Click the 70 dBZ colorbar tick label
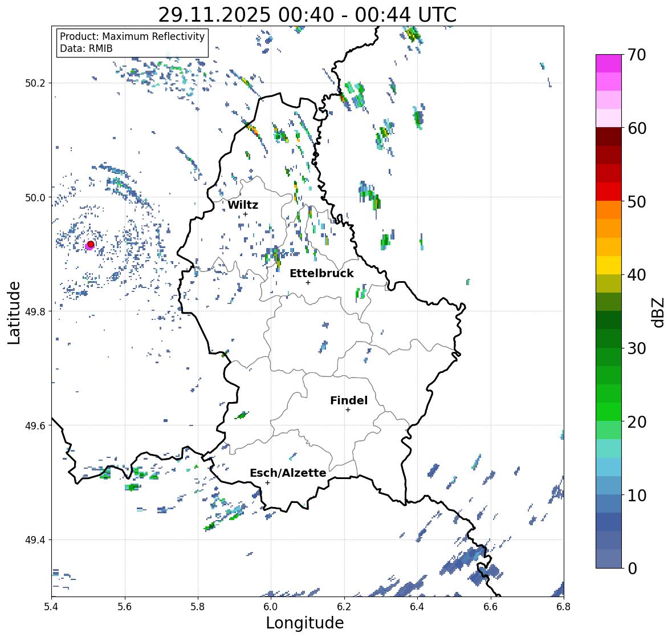672x637 pixels. tap(637, 55)
